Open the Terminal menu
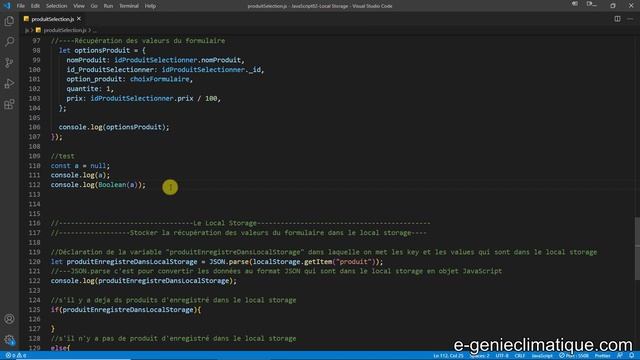640x360 pixels. point(129,6)
